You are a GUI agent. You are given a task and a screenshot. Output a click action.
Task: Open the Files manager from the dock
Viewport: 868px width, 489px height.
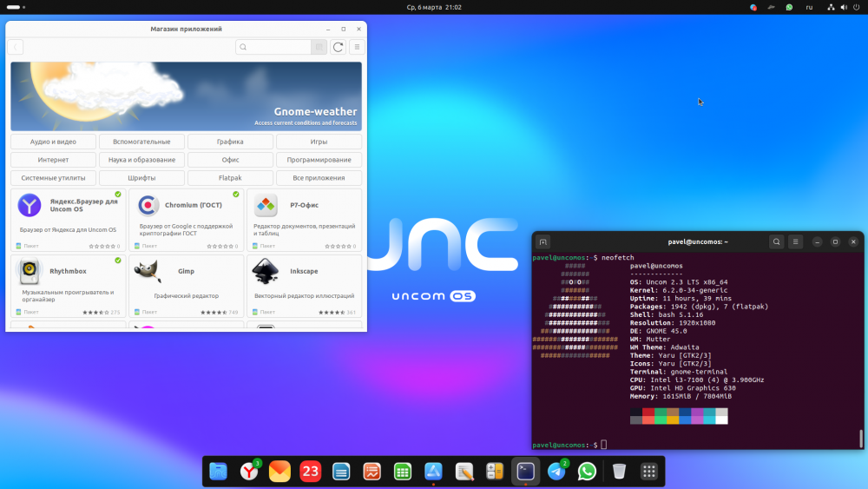pos(219,472)
